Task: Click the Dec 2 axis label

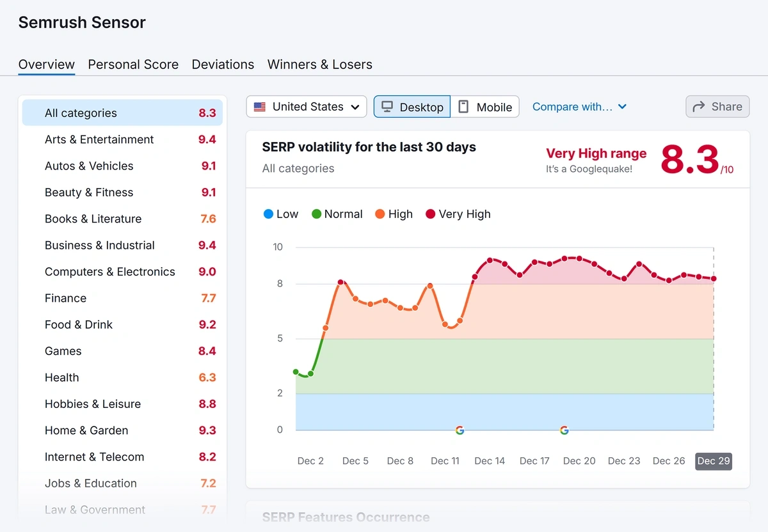Action: 310,461
